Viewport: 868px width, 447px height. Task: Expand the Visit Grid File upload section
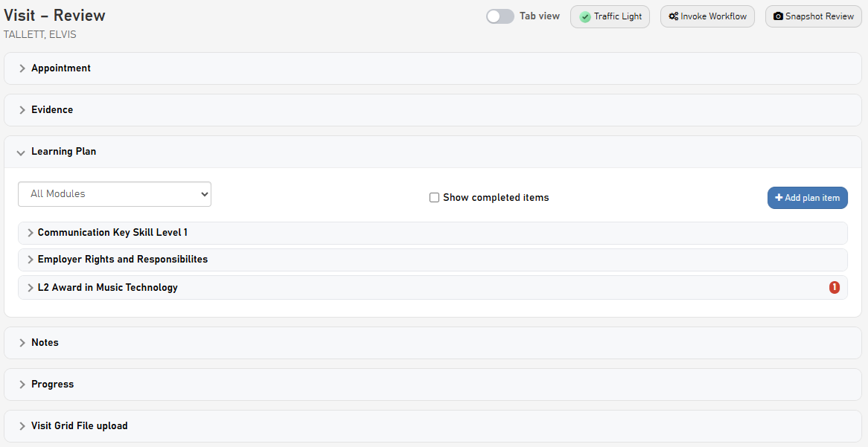(433, 426)
